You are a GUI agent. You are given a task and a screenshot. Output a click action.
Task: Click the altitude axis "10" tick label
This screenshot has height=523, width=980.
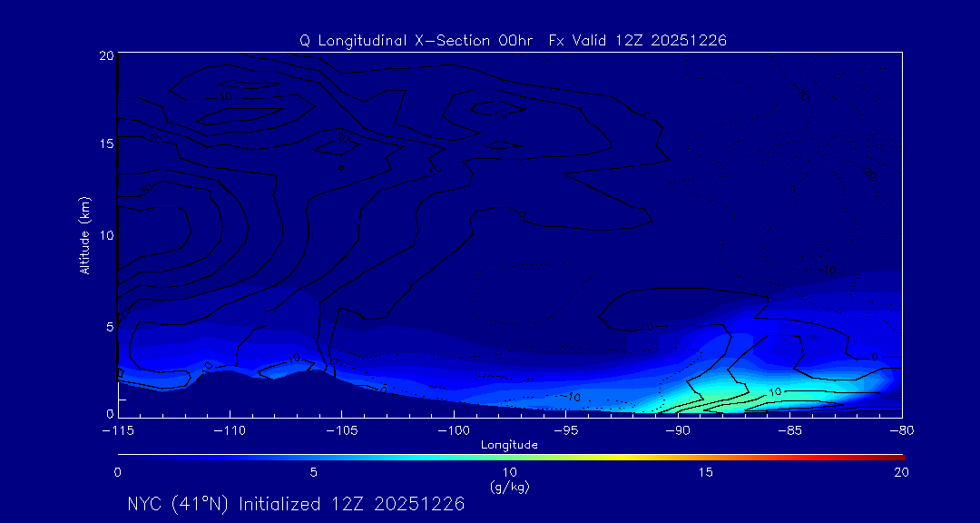pyautogui.click(x=107, y=234)
